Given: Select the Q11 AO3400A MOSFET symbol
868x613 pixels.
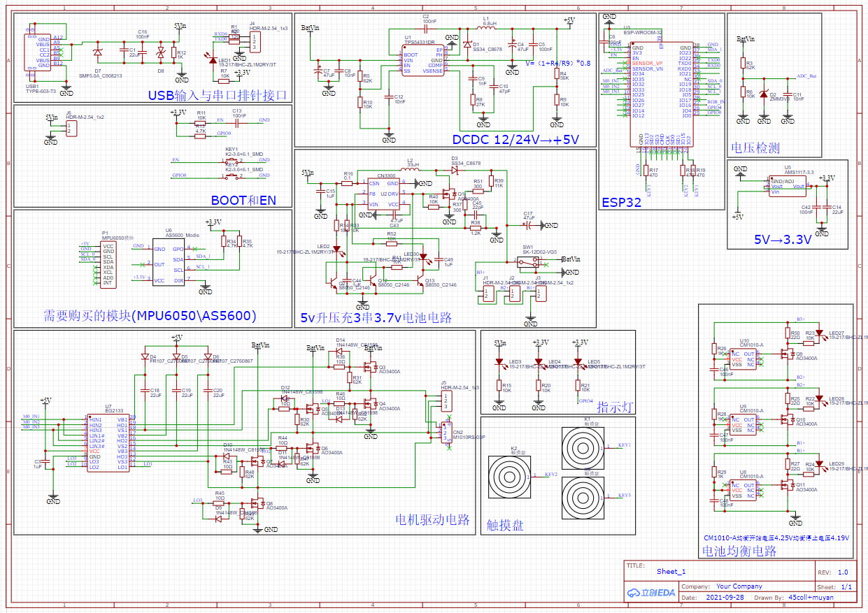Looking at the screenshot, I should 789,485.
